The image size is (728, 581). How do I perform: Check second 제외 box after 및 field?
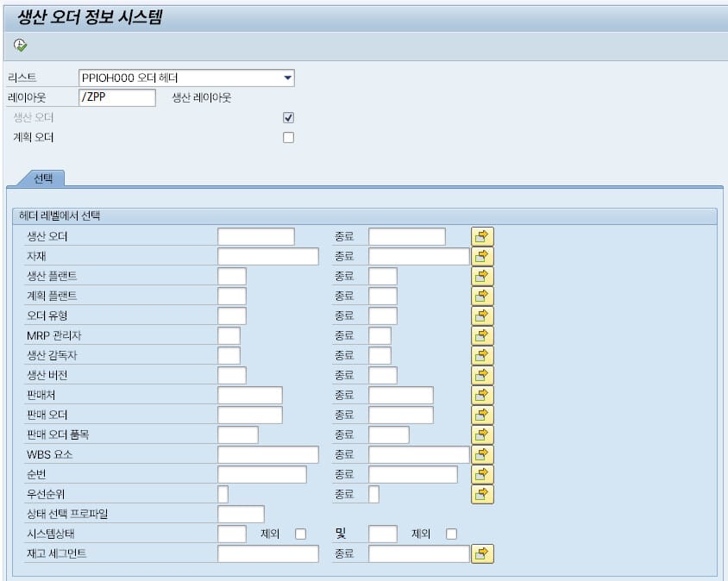click(x=451, y=534)
